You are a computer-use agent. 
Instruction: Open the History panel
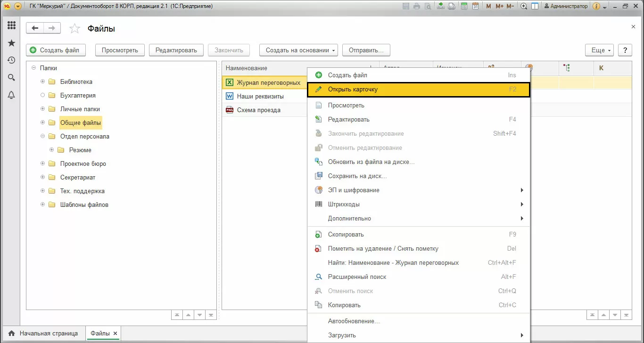click(11, 60)
